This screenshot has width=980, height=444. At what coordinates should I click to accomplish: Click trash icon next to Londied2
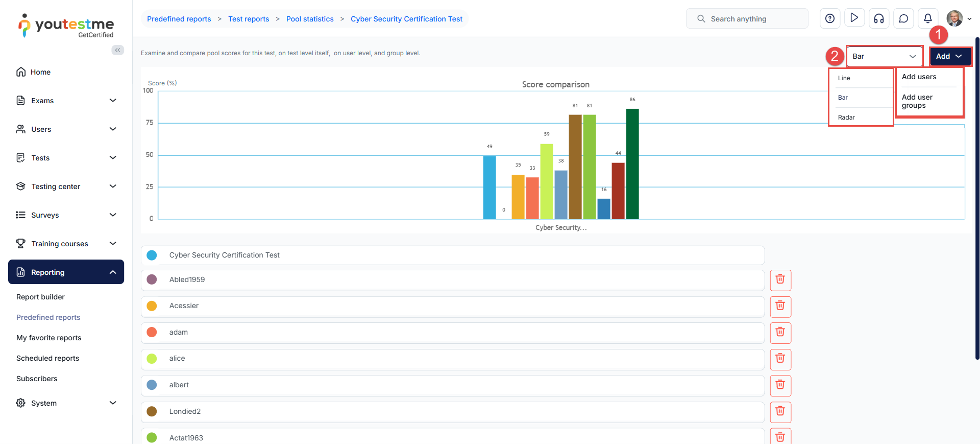(x=780, y=411)
